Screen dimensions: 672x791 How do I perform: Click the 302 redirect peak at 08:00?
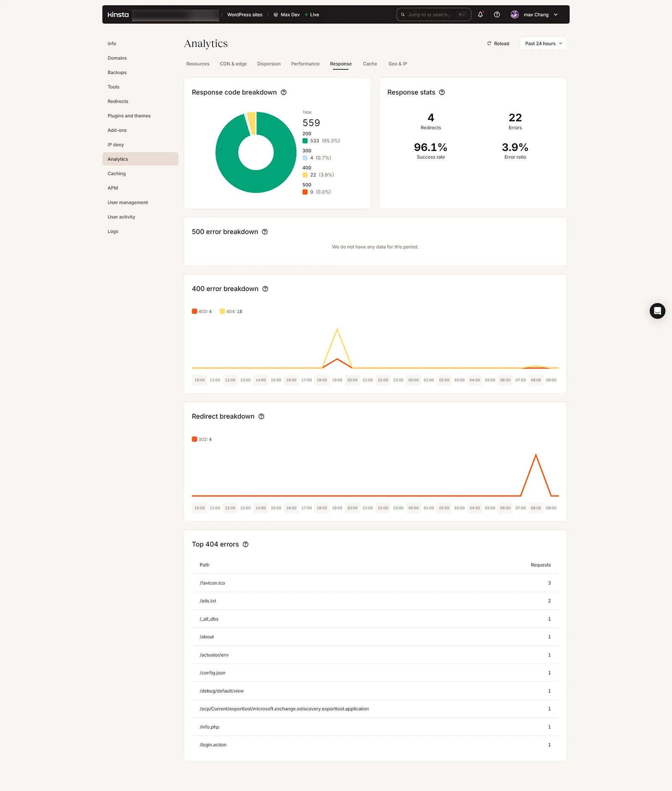[x=536, y=455]
